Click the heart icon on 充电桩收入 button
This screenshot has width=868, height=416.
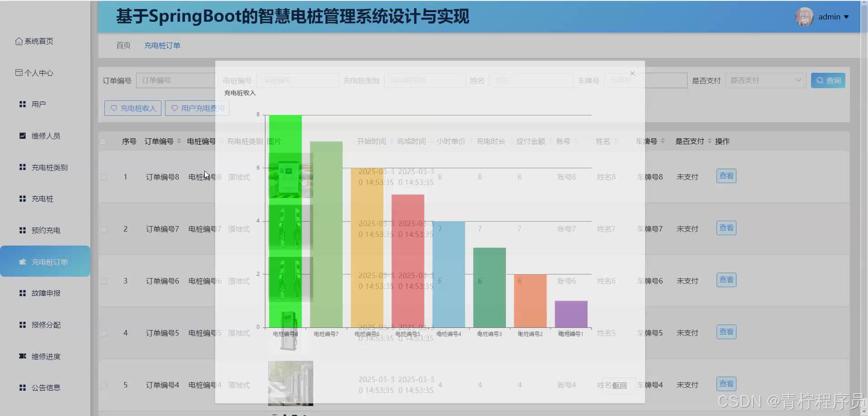(x=114, y=108)
